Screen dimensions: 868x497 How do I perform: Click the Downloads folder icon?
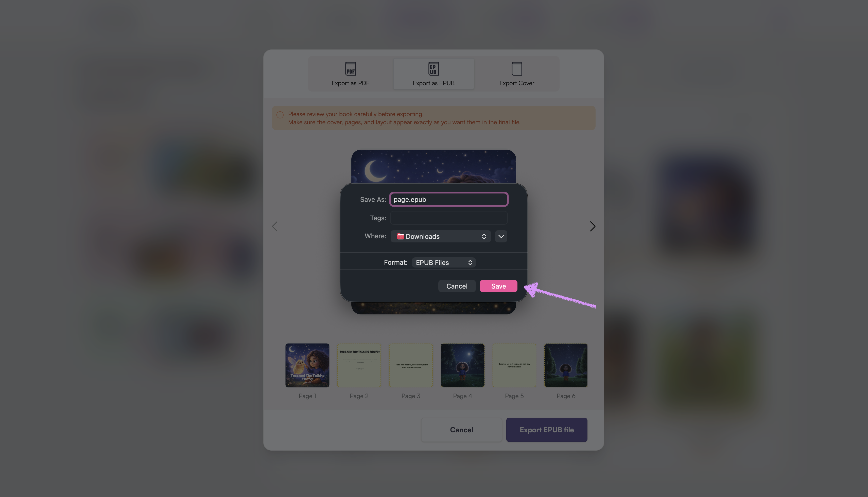click(400, 236)
